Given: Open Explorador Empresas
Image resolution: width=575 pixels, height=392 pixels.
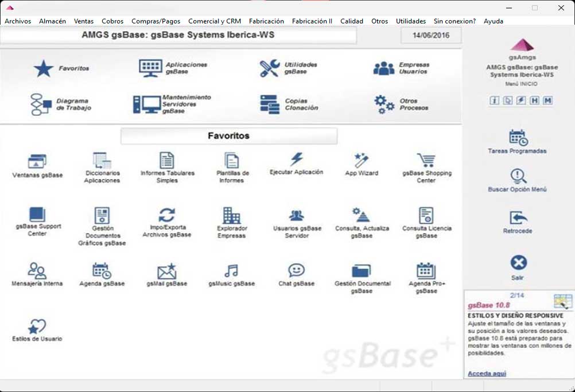Looking at the screenshot, I should click(232, 222).
